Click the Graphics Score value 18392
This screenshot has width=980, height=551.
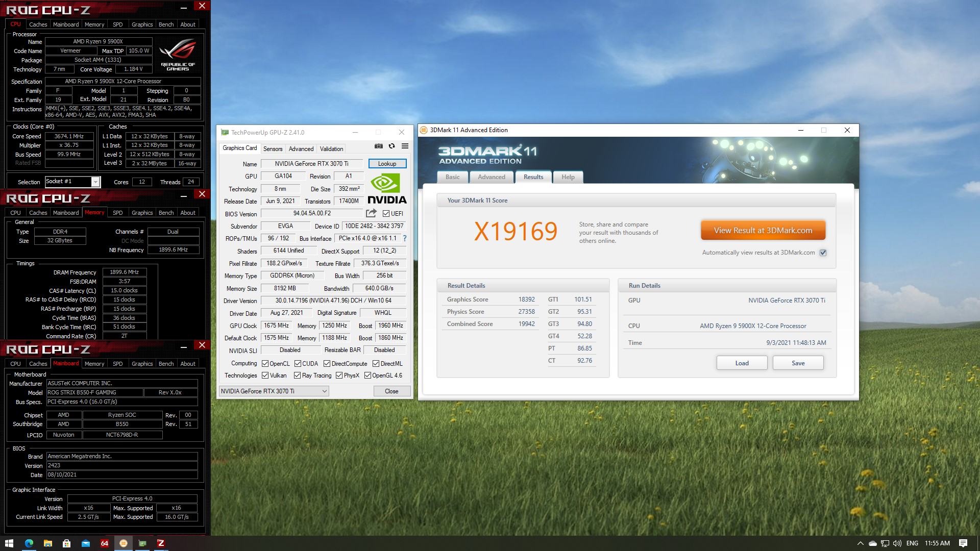pyautogui.click(x=526, y=299)
